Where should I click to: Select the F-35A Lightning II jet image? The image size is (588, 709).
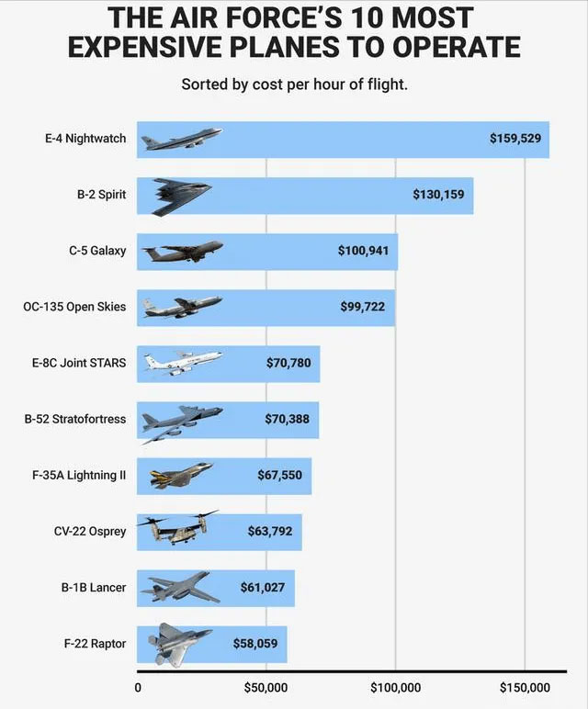181,476
